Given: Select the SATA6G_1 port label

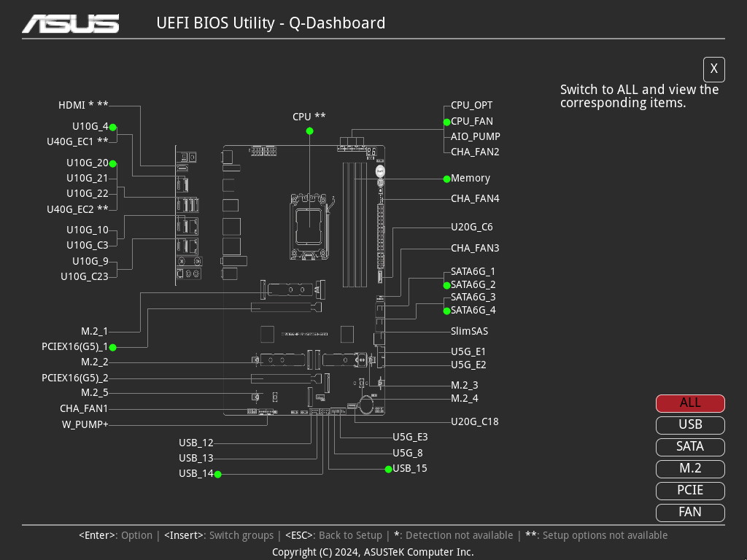Looking at the screenshot, I should point(473,271).
